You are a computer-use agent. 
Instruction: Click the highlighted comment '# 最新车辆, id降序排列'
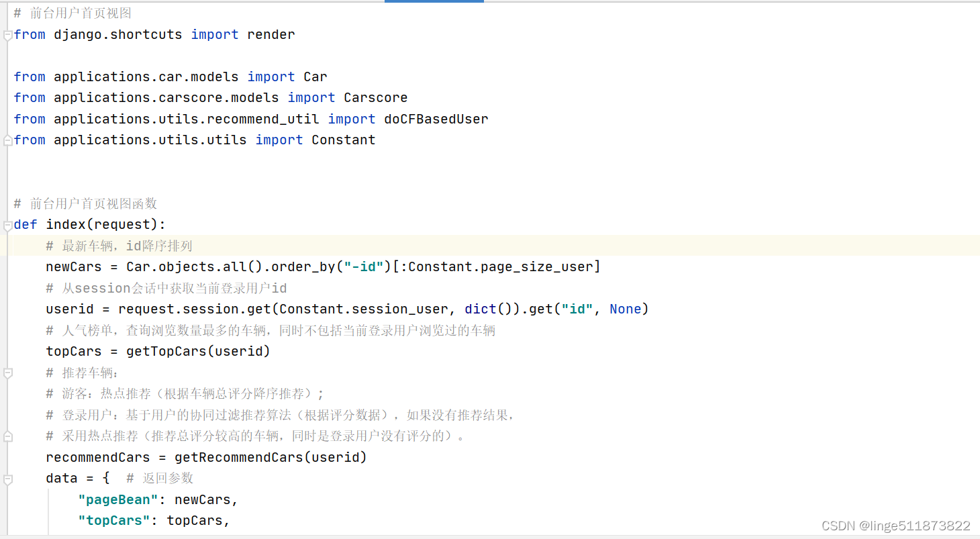coord(119,246)
